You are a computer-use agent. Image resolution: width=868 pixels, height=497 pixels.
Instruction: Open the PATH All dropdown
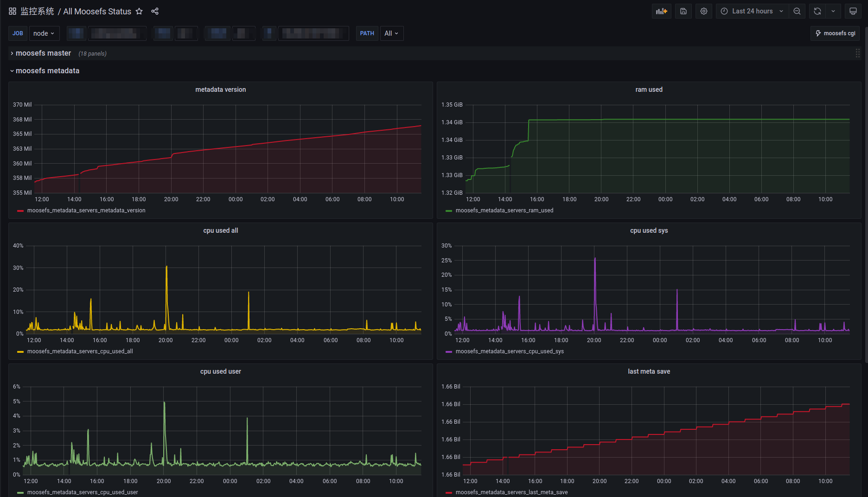391,33
